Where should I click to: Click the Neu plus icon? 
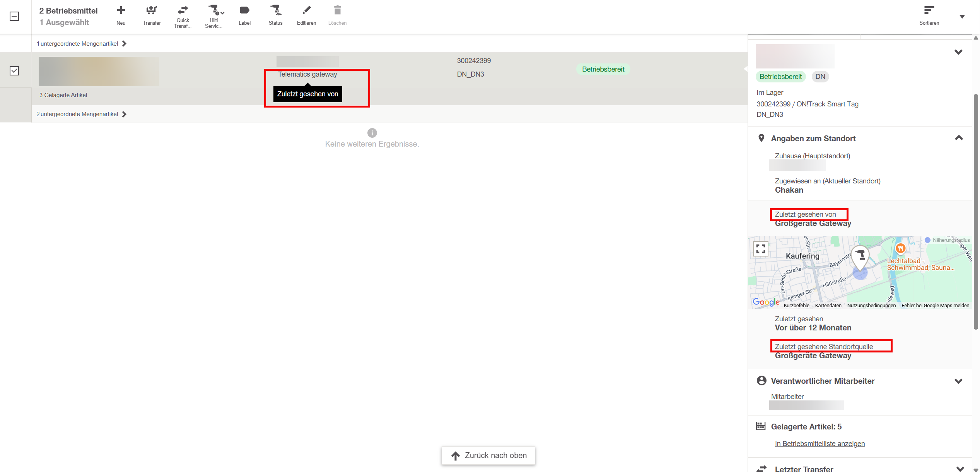tap(121, 10)
